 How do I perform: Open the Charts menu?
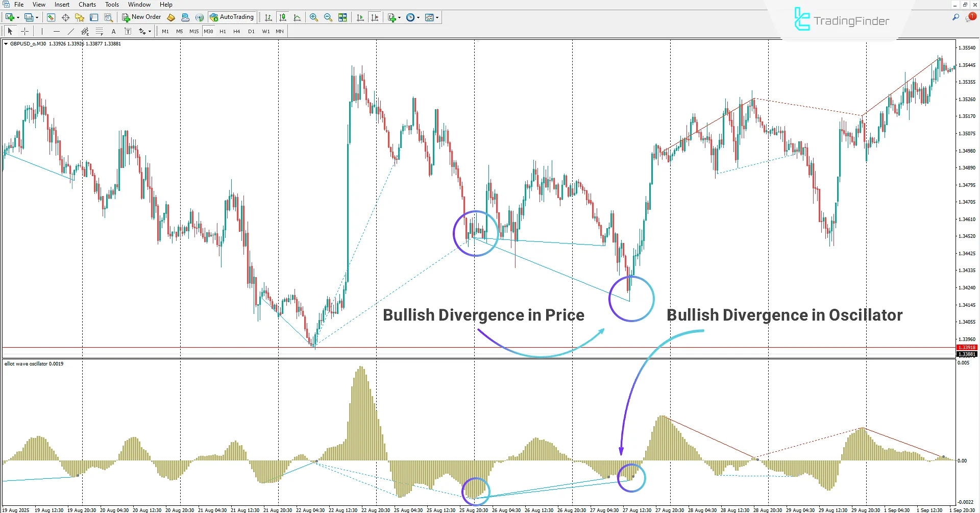tap(87, 4)
